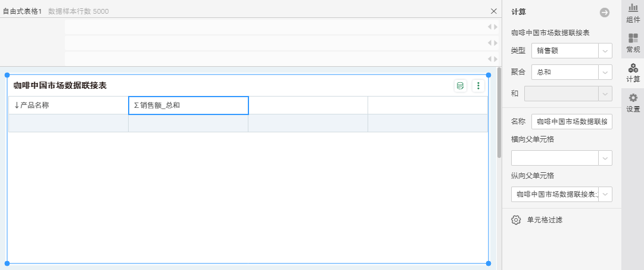
Task: Click the 名称 text input field
Action: pyautogui.click(x=571, y=121)
